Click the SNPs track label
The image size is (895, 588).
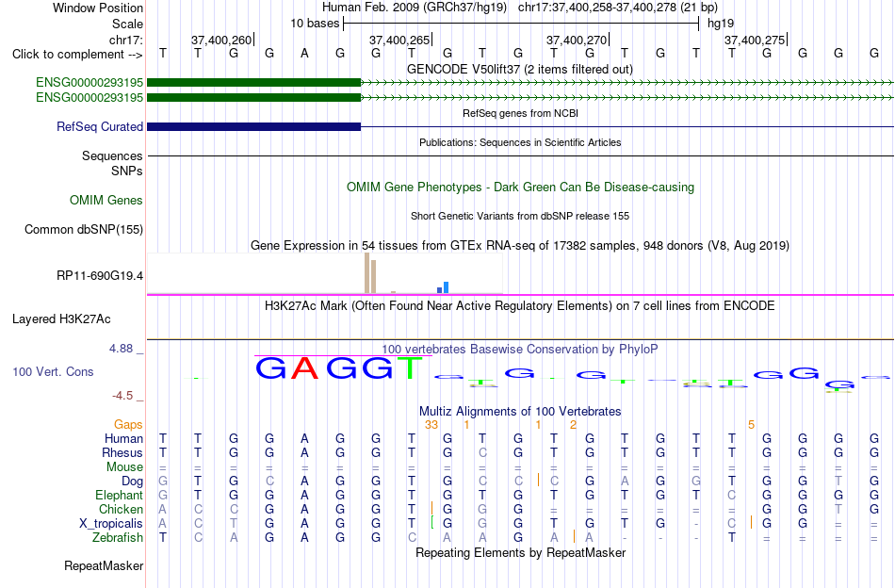127,171
